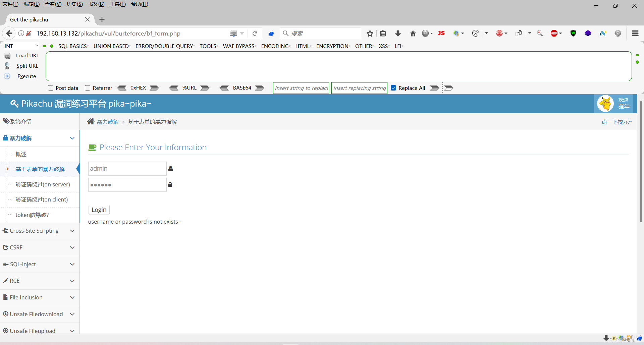Collapse the 暴力破解 sidebar section

pos(40,138)
